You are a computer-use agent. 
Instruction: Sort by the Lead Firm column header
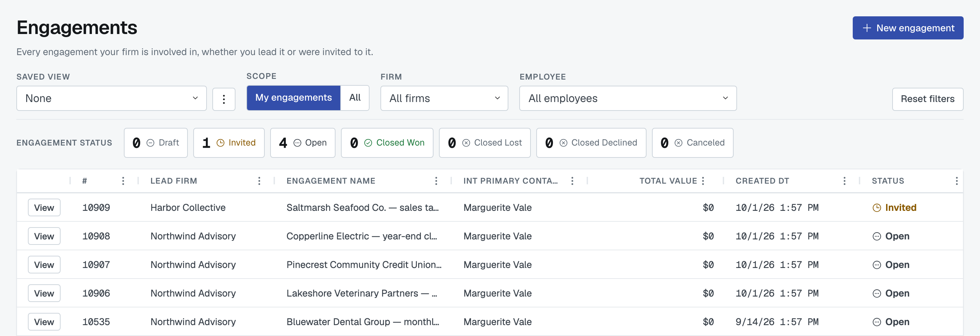pyautogui.click(x=174, y=181)
